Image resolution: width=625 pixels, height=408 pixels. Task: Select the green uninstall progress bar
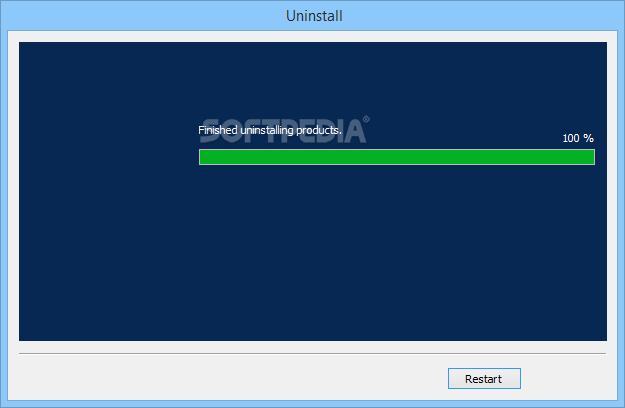click(397, 157)
